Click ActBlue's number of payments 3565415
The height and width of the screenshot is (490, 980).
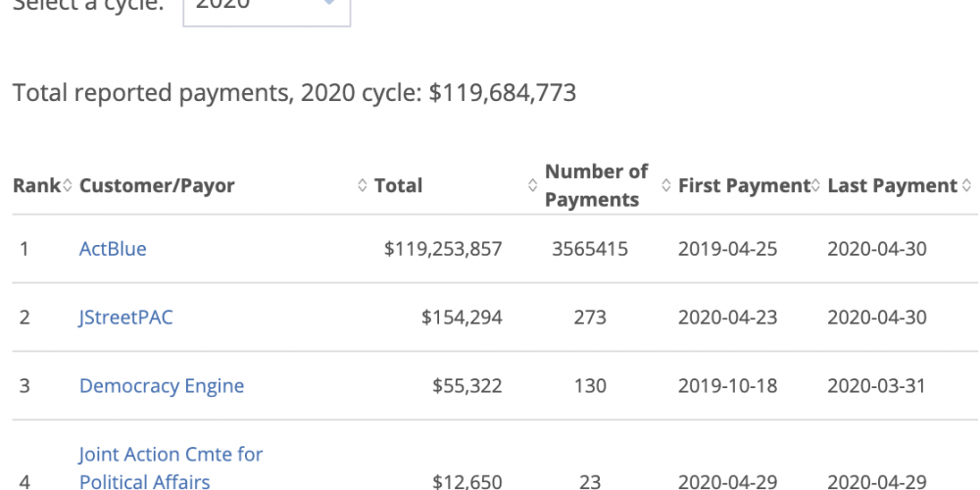point(590,249)
